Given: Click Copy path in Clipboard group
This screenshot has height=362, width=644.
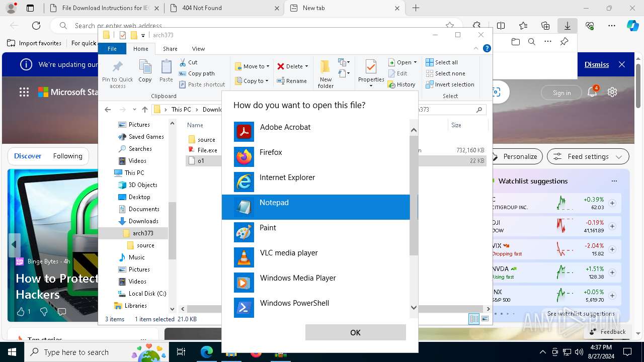Looking at the screenshot, I should 197,73.
